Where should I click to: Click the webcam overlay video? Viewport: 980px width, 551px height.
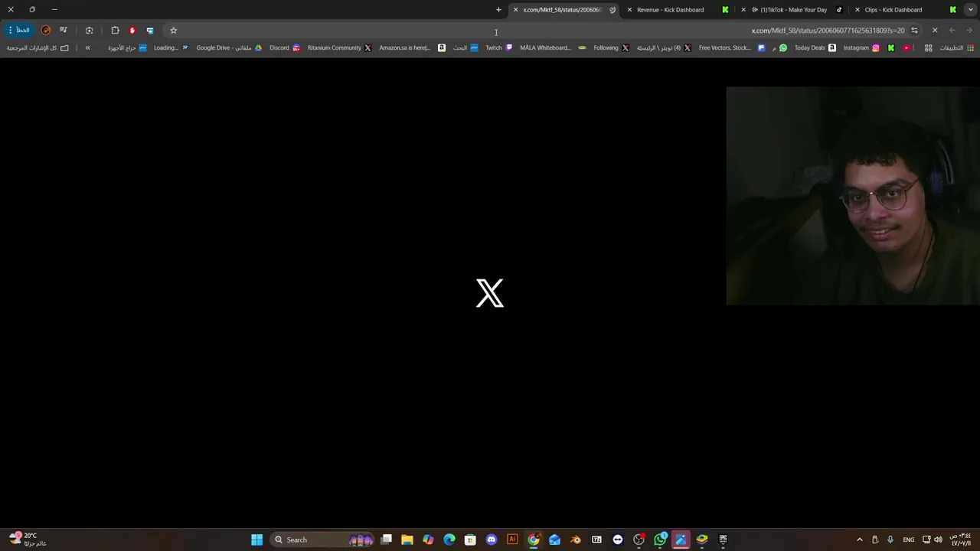(x=853, y=196)
